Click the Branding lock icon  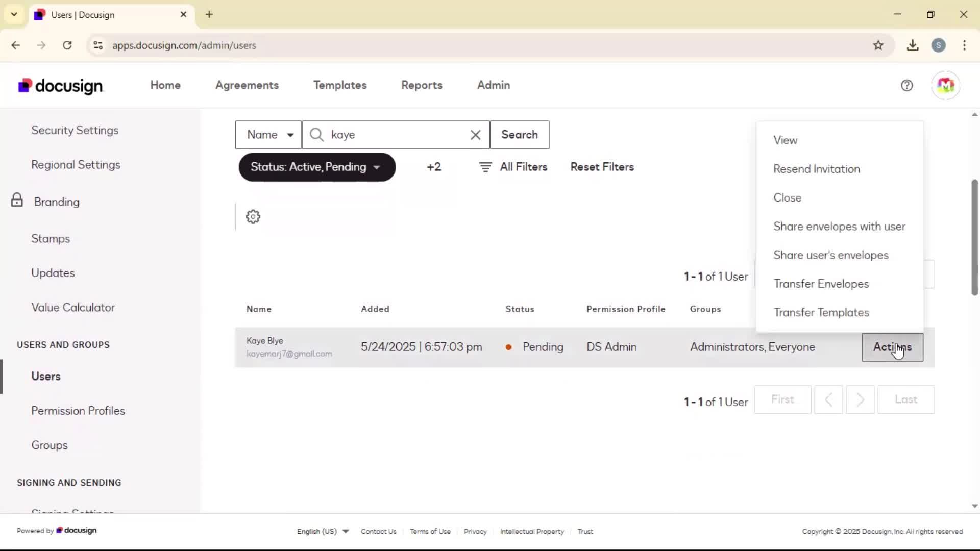click(17, 200)
